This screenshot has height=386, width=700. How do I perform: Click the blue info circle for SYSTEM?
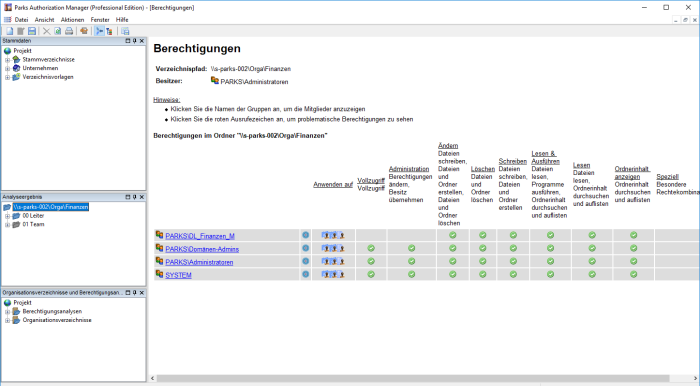click(x=305, y=274)
